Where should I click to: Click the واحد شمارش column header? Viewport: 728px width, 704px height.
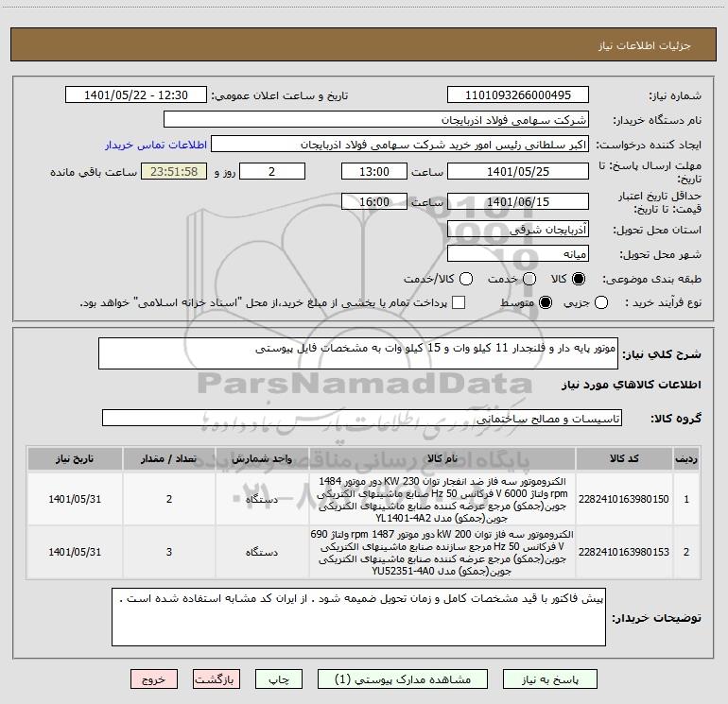point(262,458)
